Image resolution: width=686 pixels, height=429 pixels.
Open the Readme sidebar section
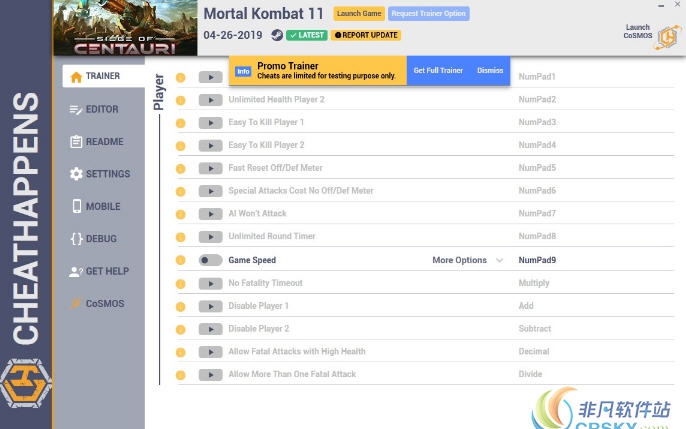[97, 142]
